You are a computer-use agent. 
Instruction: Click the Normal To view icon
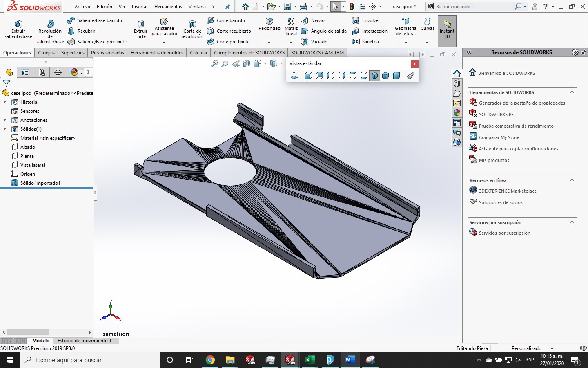pyautogui.click(x=294, y=76)
